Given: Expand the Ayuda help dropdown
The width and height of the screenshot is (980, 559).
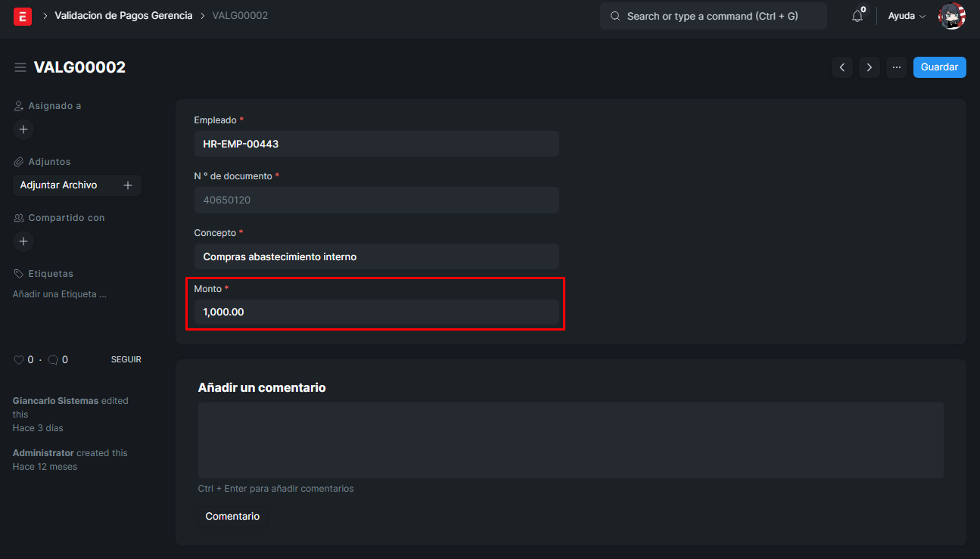Looking at the screenshot, I should click(907, 16).
